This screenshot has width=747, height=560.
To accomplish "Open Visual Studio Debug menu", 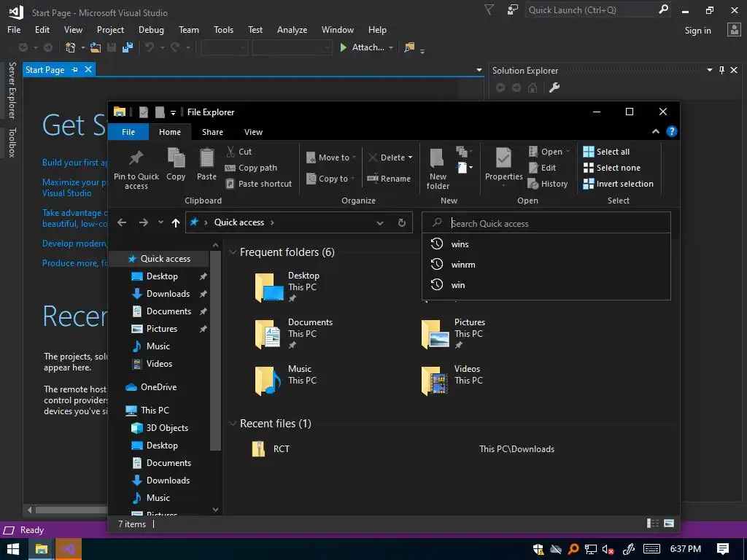I will [x=151, y=29].
